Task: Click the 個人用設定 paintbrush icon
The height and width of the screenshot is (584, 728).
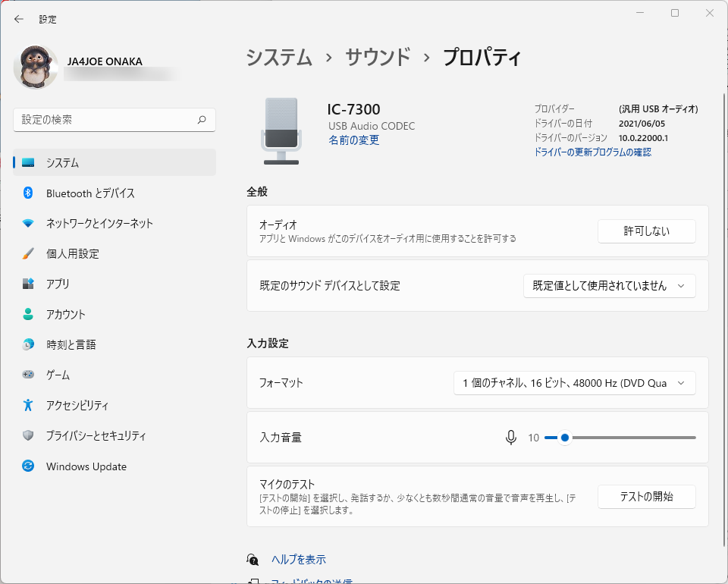Action: click(x=28, y=254)
